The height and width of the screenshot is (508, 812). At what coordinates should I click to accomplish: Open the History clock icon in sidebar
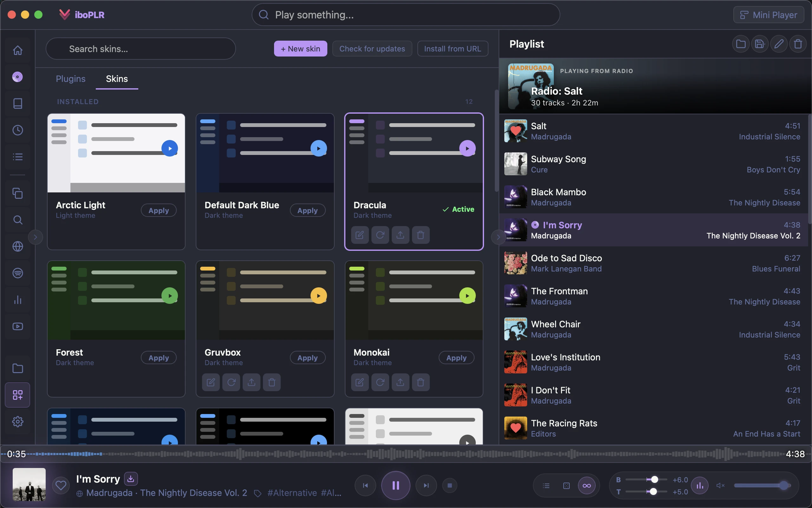tap(17, 130)
